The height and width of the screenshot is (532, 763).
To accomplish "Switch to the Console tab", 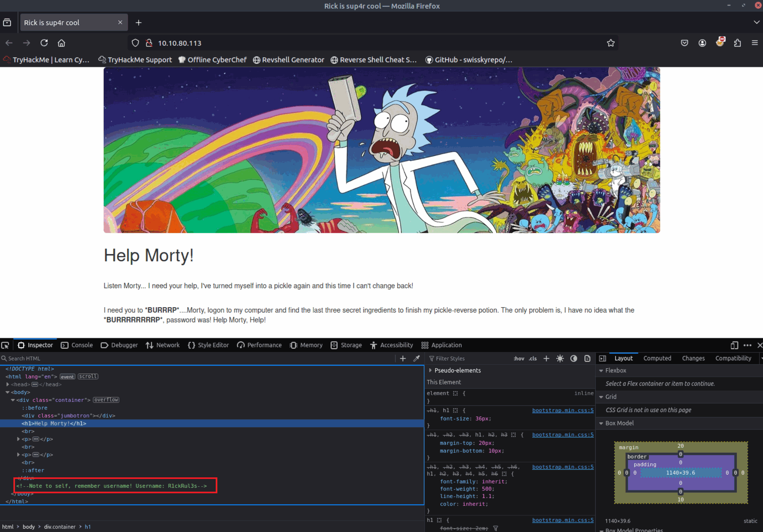I will pyautogui.click(x=77, y=345).
